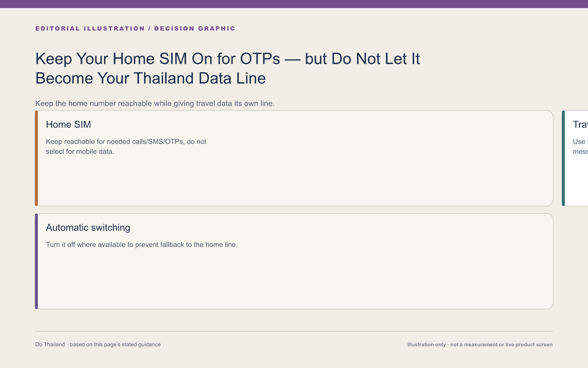Click the purple accent bar on Automatic switching card
The height and width of the screenshot is (368, 588).
point(36,261)
